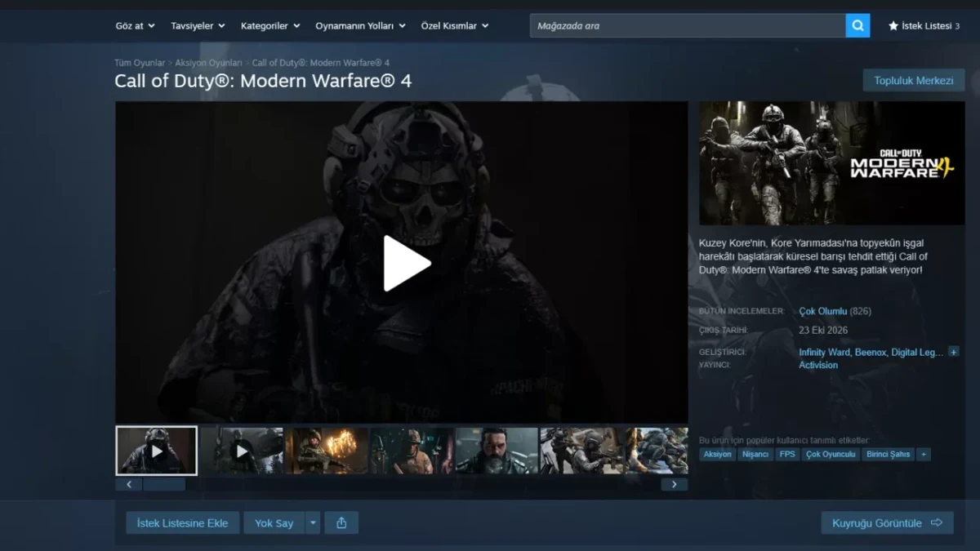
Task: Select the second video thumbnail
Action: pos(242,451)
